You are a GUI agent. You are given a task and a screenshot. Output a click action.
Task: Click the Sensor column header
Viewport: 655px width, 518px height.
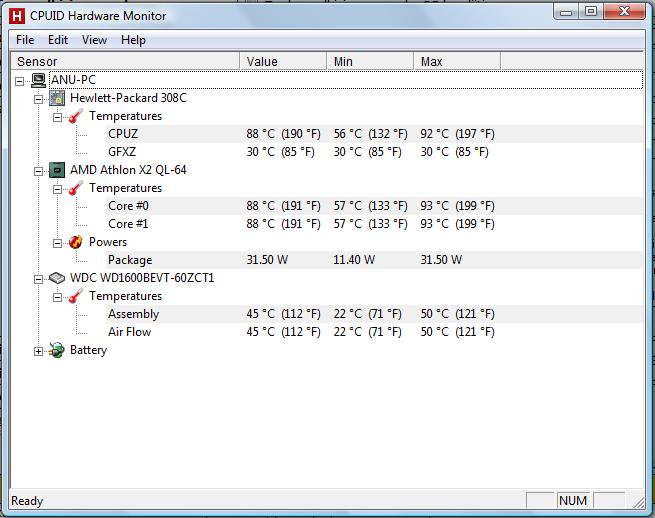[x=125, y=61]
